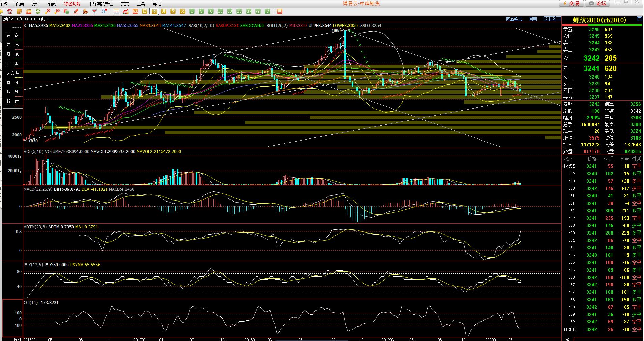Open the Tick chart icon
The width and height of the screenshot is (644, 341).
(x=135, y=11)
